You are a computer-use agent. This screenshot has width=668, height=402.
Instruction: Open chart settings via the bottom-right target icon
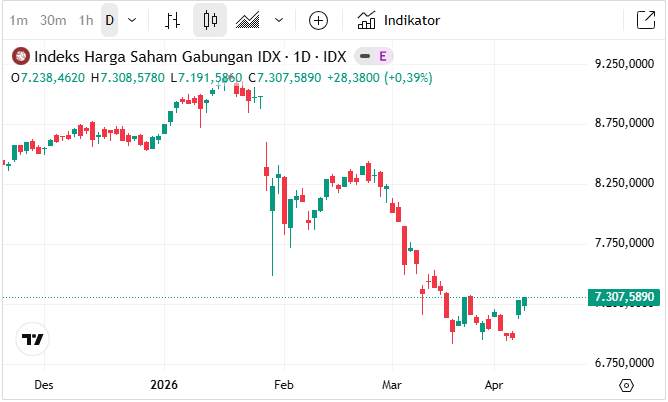pyautogui.click(x=626, y=385)
